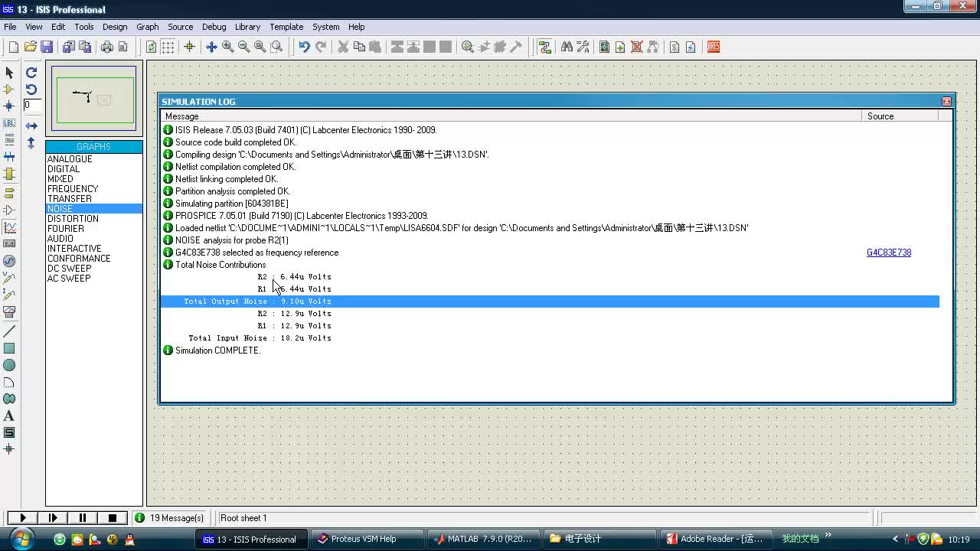The width and height of the screenshot is (980, 551).
Task: Zoom to view entire sheet
Action: coord(260,47)
